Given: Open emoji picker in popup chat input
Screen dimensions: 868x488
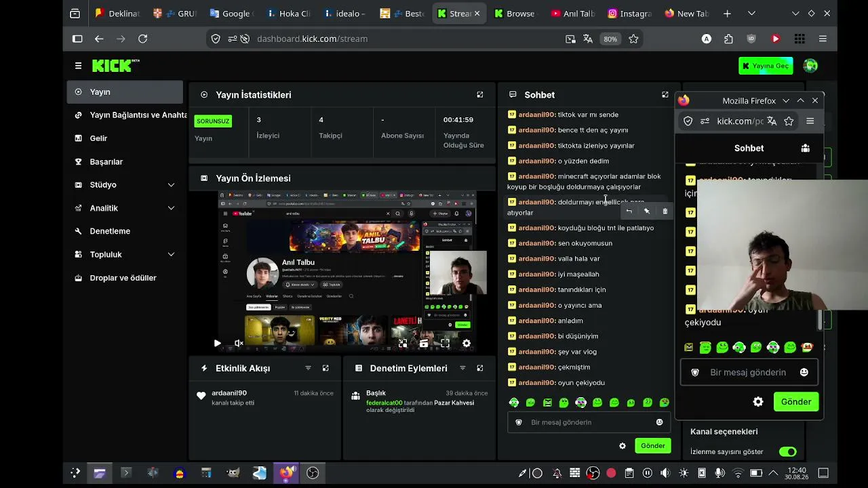Looking at the screenshot, I should pyautogui.click(x=804, y=372).
